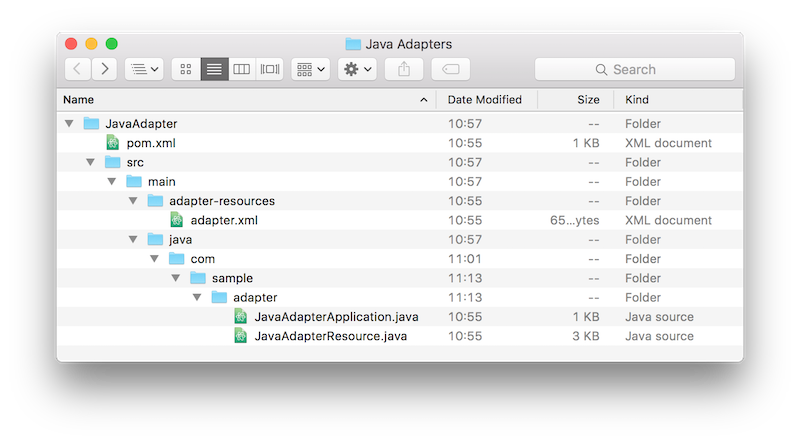Collapse the adapter-resources folder
The image size is (800, 443).
point(133,201)
